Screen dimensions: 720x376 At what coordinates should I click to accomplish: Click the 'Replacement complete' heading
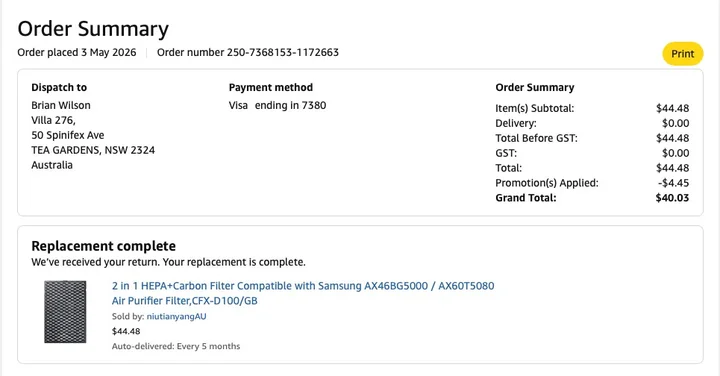point(103,246)
